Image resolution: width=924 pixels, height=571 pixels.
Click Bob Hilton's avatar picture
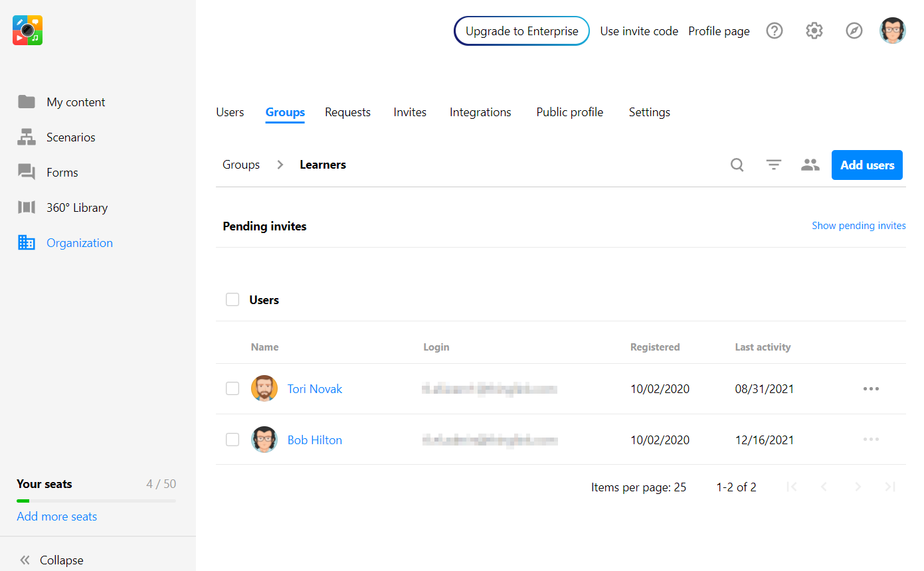coord(264,440)
